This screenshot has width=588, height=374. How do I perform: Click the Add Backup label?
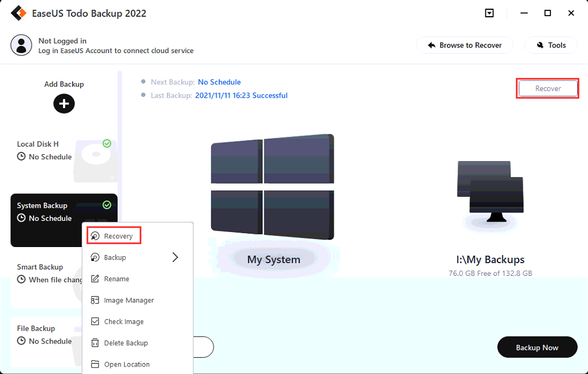pos(64,84)
